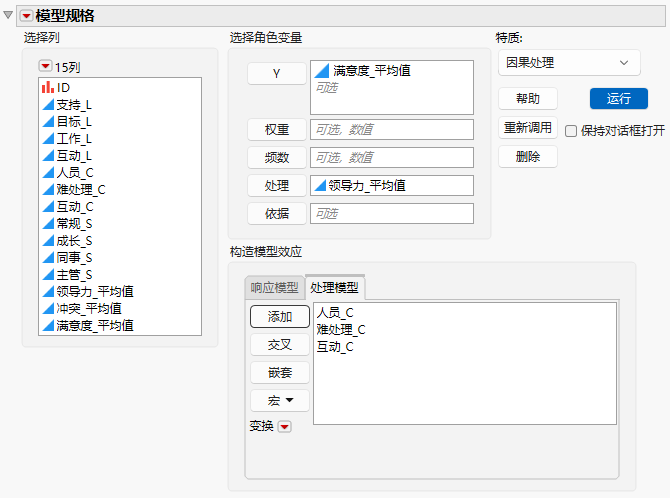Click the continuous icon beside 同事_S
This screenshot has width=670, height=498.
48,258
